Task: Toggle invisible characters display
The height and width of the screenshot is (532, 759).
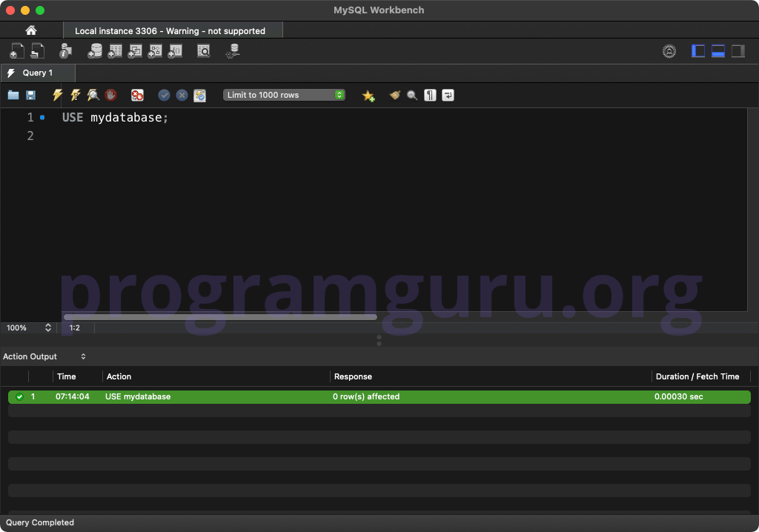Action: [x=431, y=96]
